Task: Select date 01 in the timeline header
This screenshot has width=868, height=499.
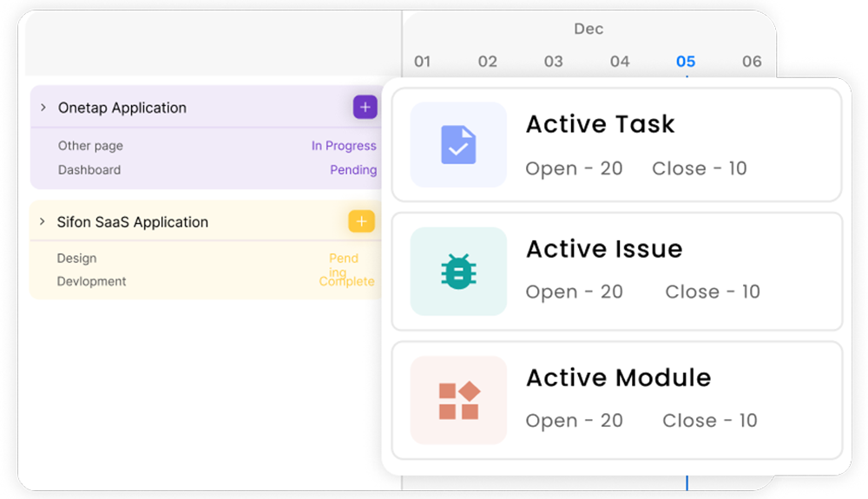Action: pyautogui.click(x=422, y=62)
